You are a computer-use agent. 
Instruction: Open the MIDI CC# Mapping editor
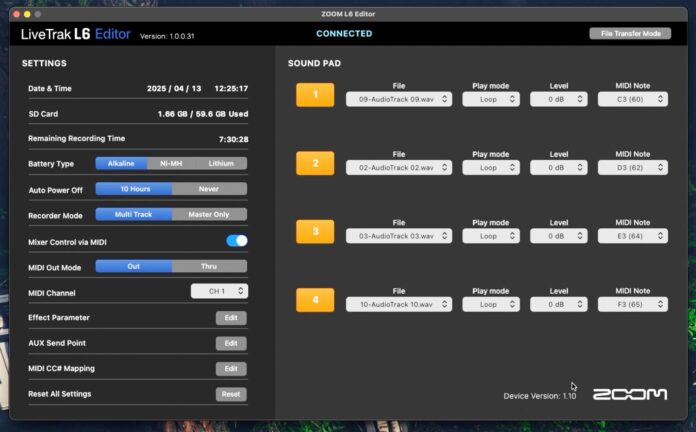(x=231, y=369)
